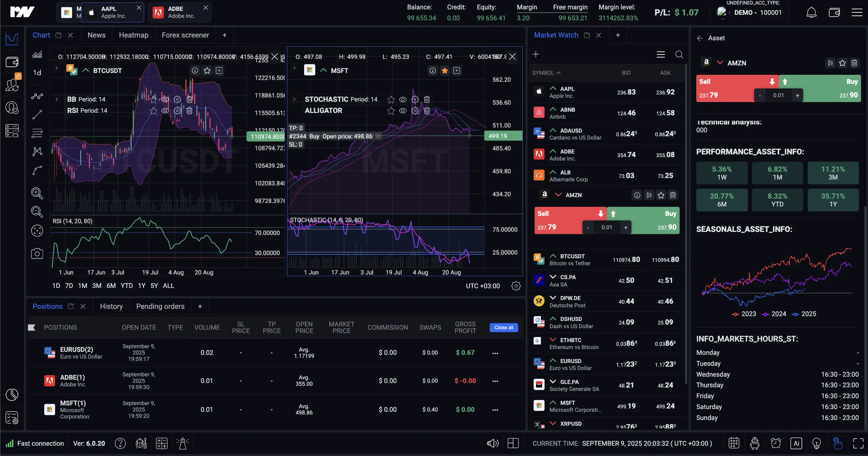Switch to the Heatmap tab
868x456 pixels.
pyautogui.click(x=134, y=35)
